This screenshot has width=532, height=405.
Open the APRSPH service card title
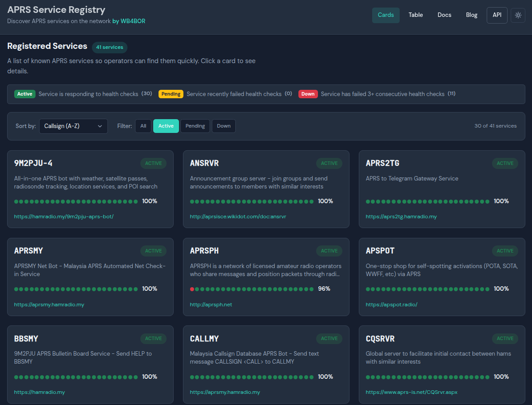[x=204, y=251]
